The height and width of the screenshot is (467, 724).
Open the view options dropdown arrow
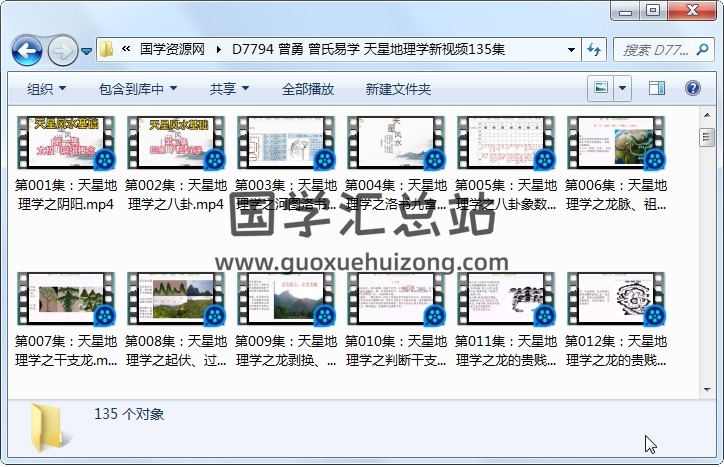[x=622, y=88]
